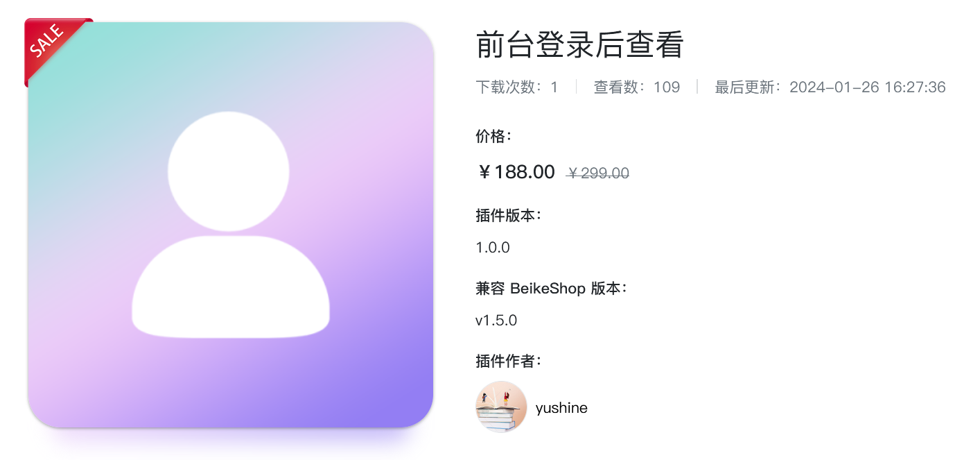
Task: Click the white shoulders shape in image
Action: click(x=231, y=287)
